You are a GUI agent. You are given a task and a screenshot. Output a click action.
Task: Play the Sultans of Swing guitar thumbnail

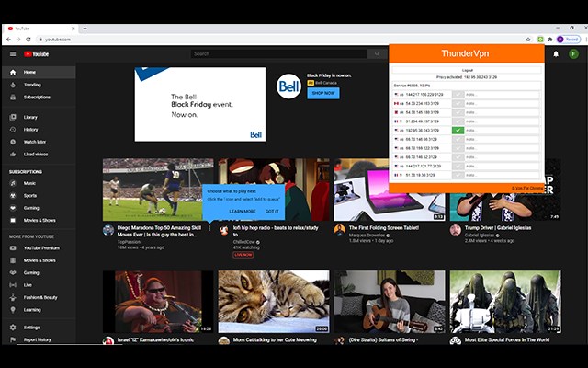coord(390,302)
